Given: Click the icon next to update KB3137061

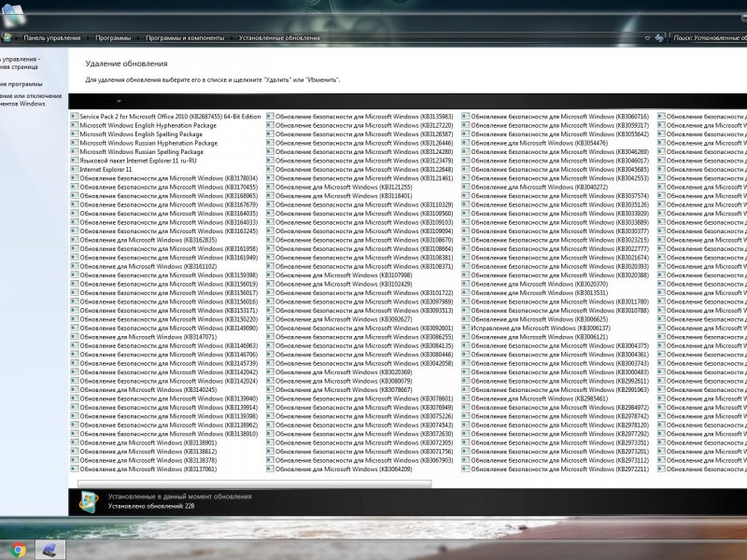Looking at the screenshot, I should [75, 469].
